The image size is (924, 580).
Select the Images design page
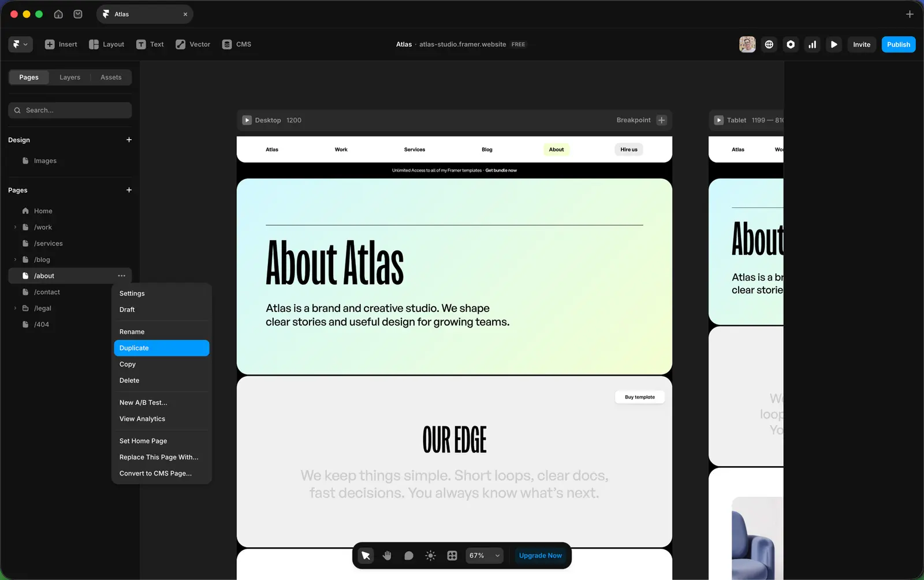[x=70, y=161]
